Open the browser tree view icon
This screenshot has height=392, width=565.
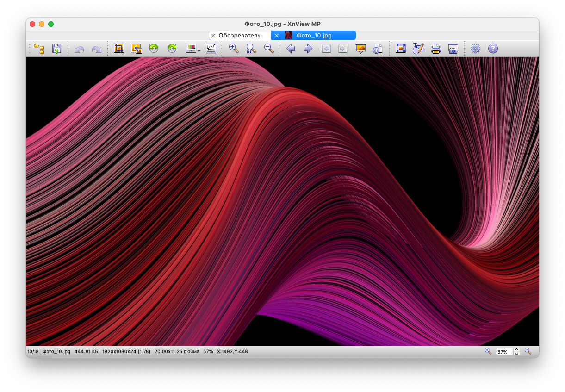pyautogui.click(x=39, y=49)
